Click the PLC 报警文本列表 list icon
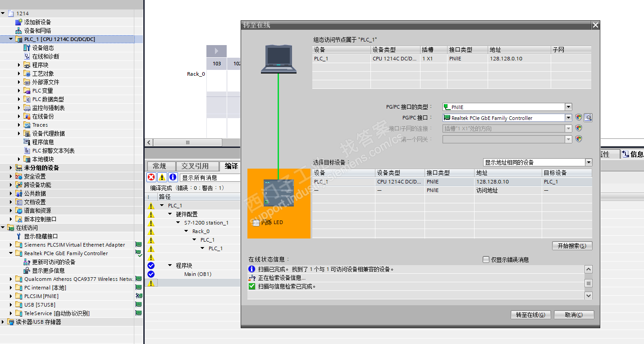 pos(27,151)
